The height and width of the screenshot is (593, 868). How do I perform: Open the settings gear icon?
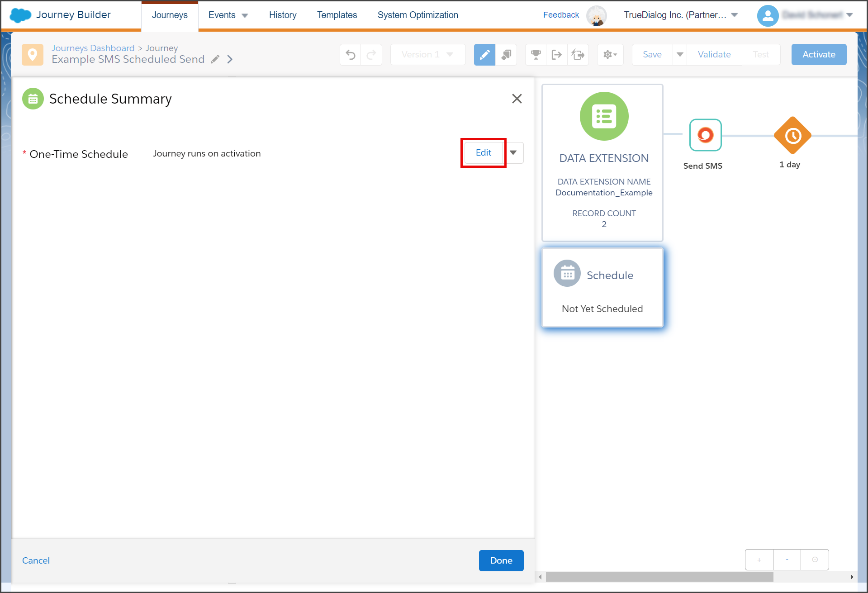(610, 55)
